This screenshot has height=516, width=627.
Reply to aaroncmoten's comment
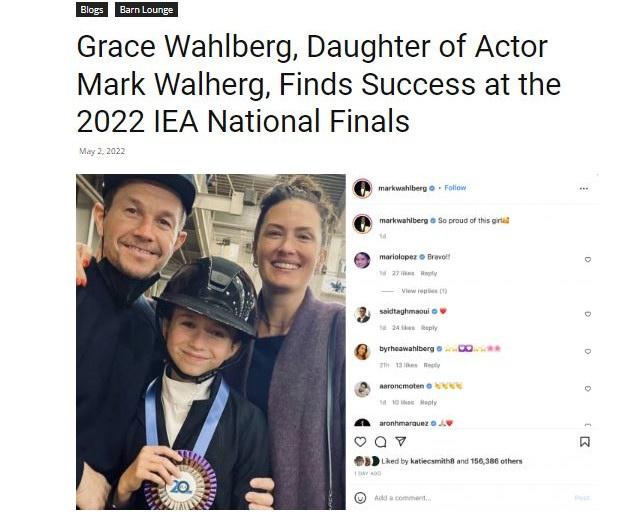(428, 402)
